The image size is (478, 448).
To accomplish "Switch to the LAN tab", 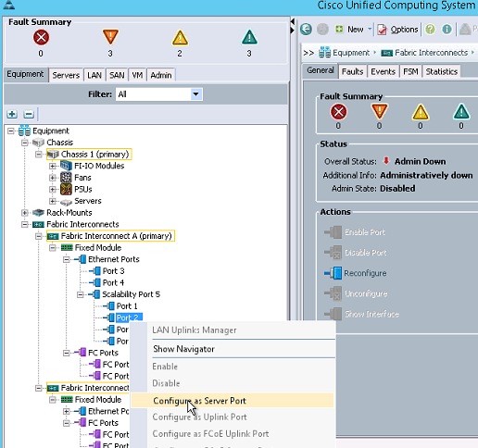I will pyautogui.click(x=94, y=75).
